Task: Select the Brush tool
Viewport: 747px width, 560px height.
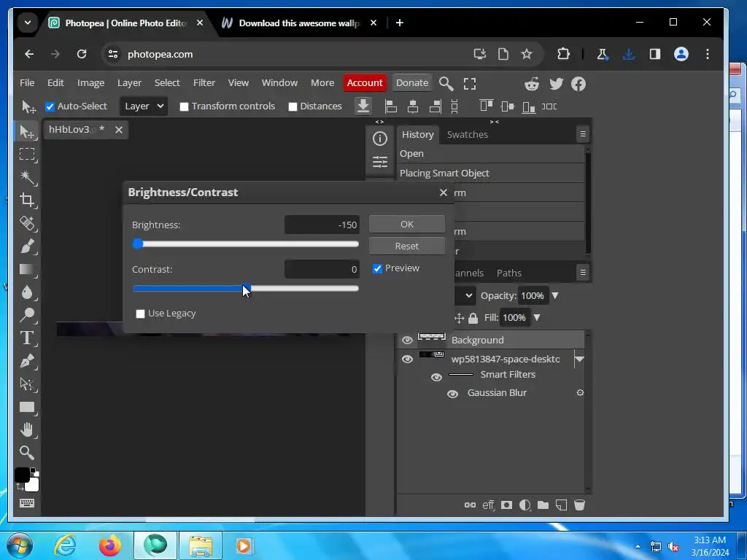Action: pos(27,246)
